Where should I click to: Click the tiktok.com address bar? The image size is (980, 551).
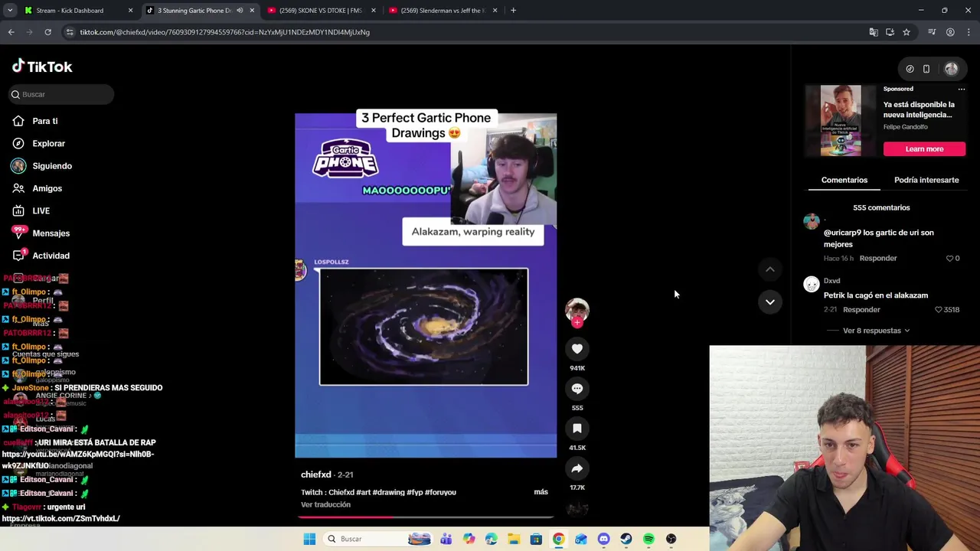(459, 32)
